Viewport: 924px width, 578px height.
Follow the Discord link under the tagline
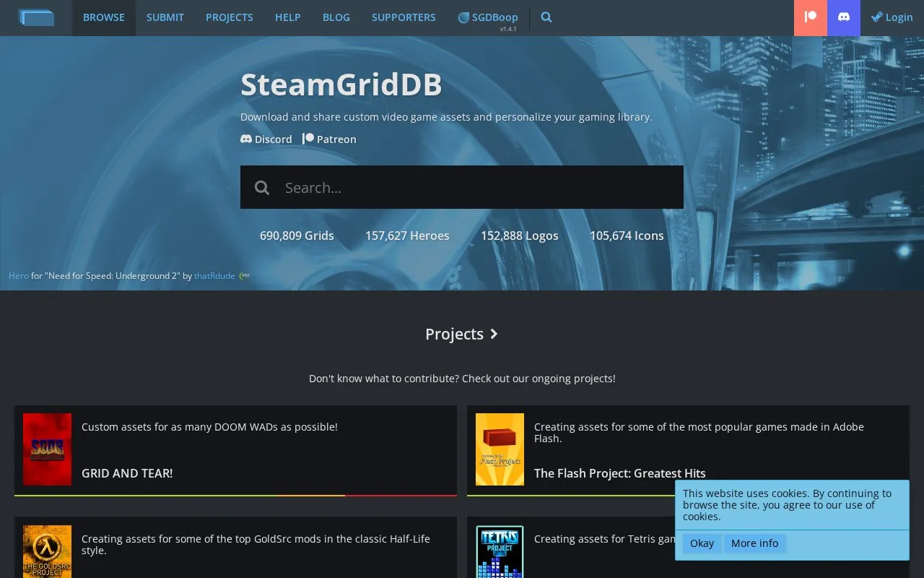[266, 139]
